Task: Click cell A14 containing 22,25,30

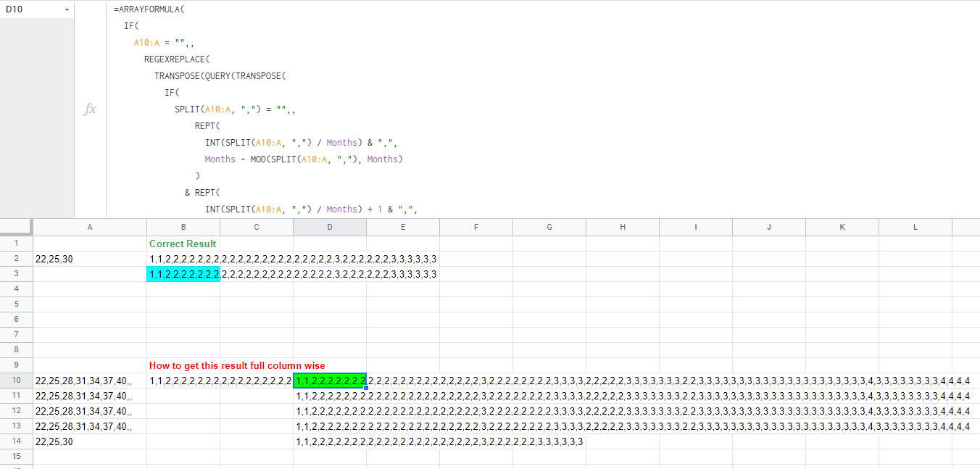Action: click(x=90, y=441)
